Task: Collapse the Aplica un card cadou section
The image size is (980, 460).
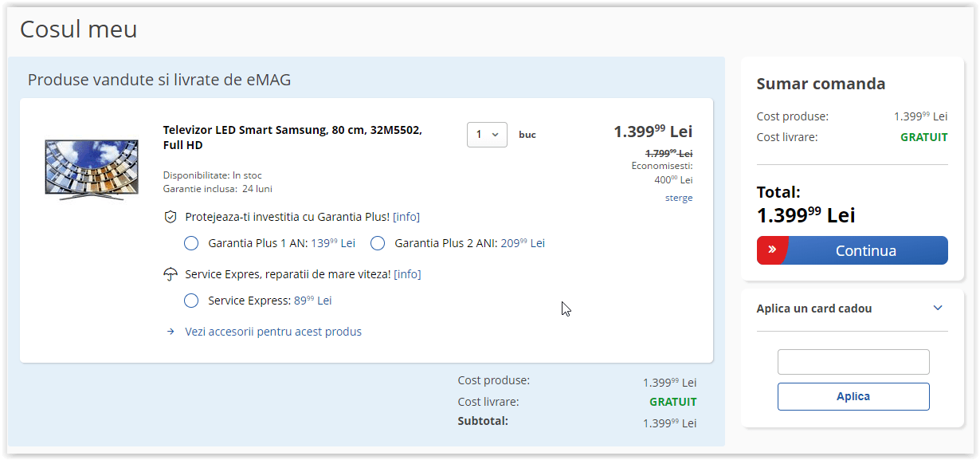Action: (x=938, y=309)
